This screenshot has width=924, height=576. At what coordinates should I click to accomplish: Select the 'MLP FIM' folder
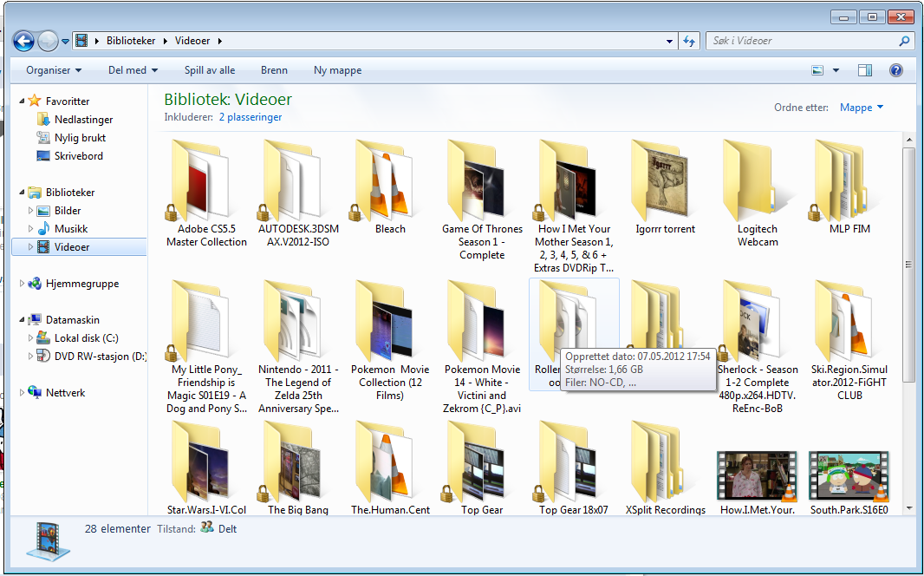point(849,187)
